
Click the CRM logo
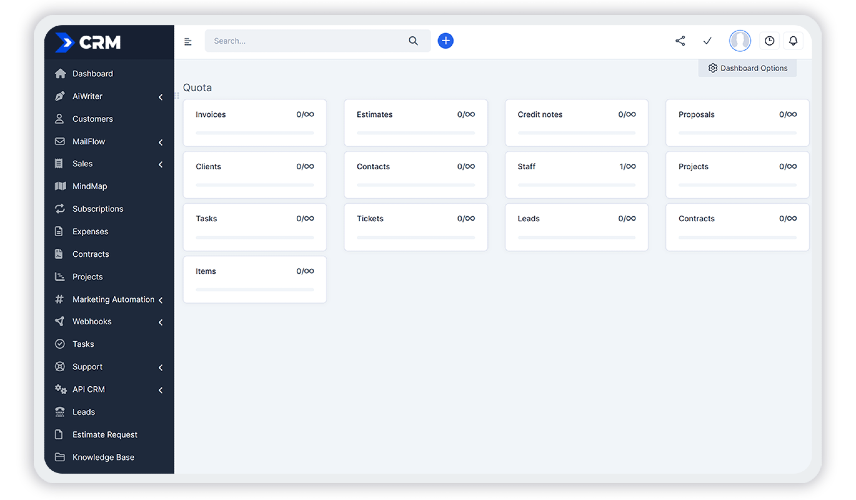point(88,42)
